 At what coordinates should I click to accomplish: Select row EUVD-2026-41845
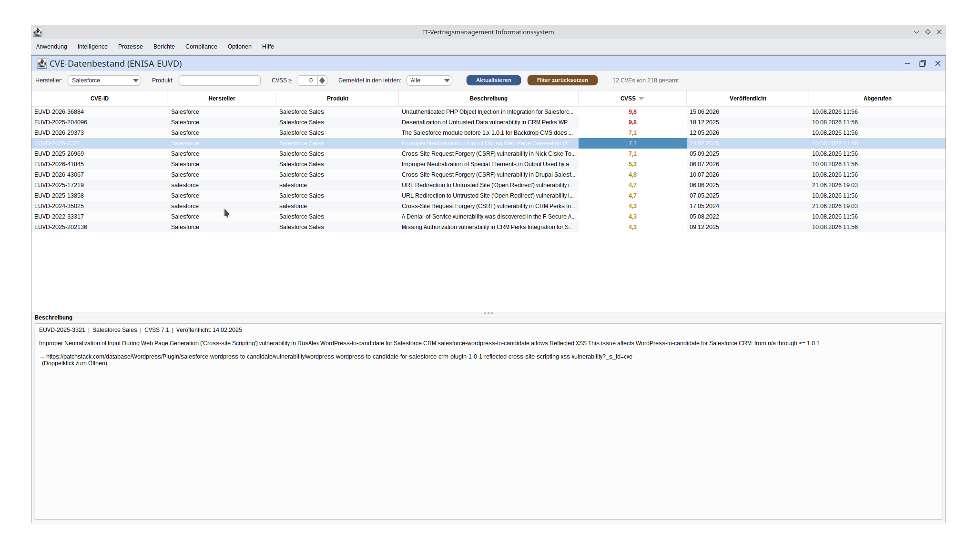click(x=488, y=164)
